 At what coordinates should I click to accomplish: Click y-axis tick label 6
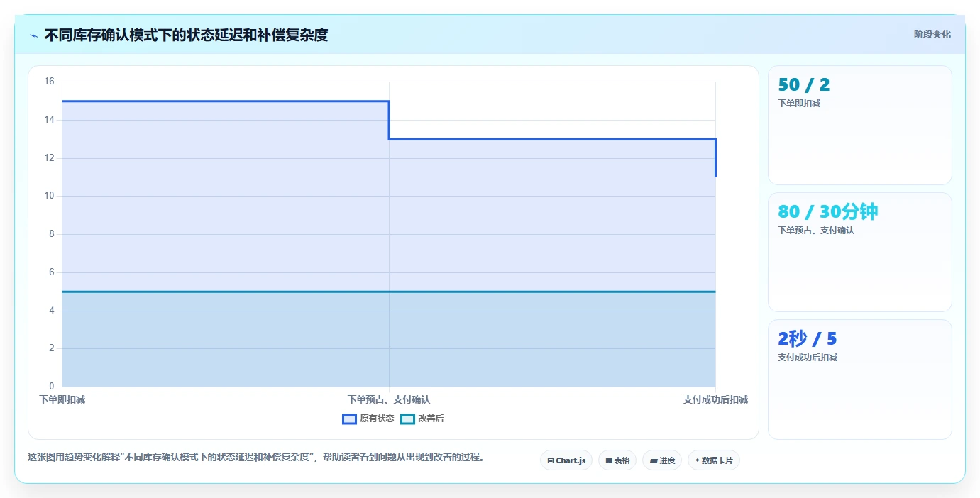tap(51, 272)
